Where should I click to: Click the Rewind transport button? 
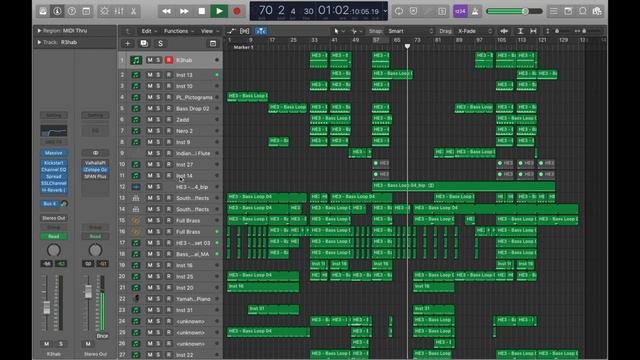(166, 11)
